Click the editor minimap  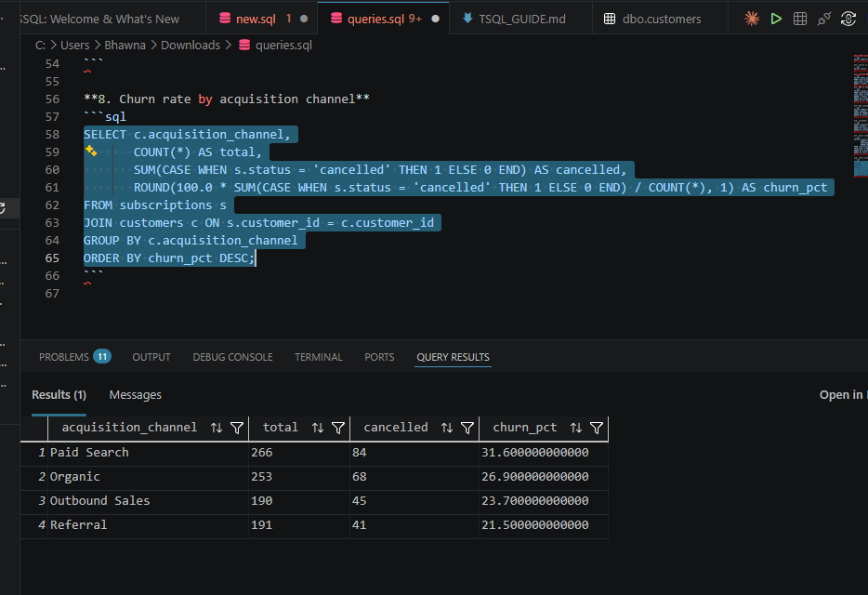[x=861, y=116]
